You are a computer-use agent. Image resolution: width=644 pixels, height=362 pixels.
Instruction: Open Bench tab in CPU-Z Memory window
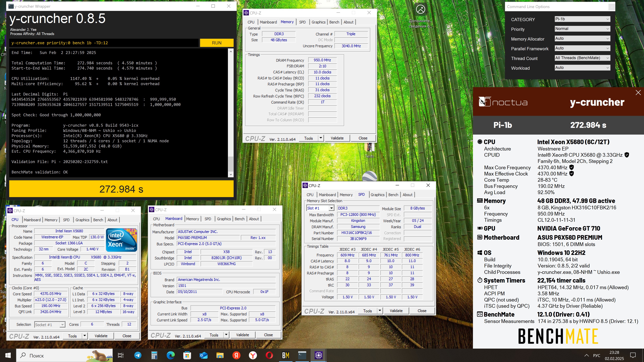coord(334,22)
